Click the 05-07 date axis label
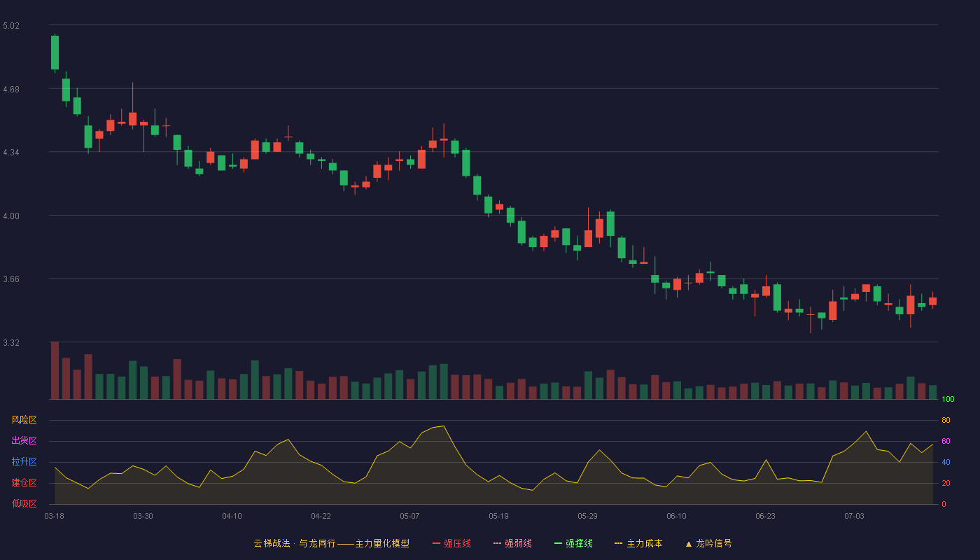This screenshot has width=980, height=560. (x=409, y=516)
